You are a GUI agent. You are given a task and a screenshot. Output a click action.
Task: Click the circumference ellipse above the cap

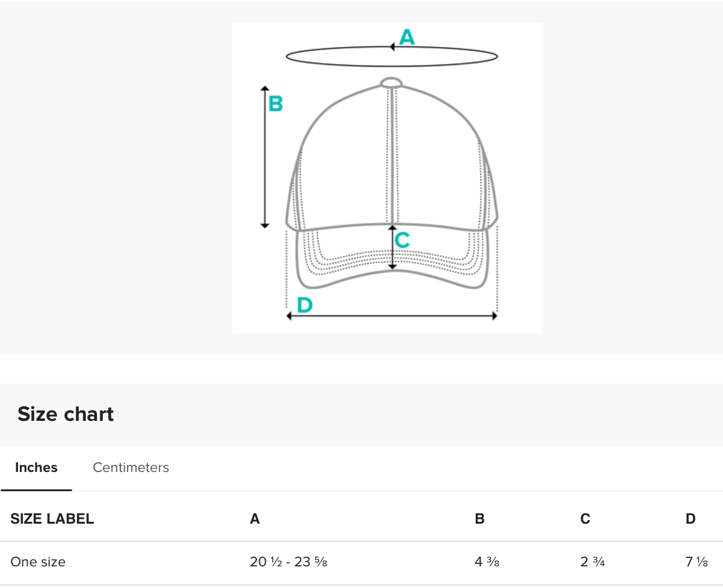(x=392, y=57)
